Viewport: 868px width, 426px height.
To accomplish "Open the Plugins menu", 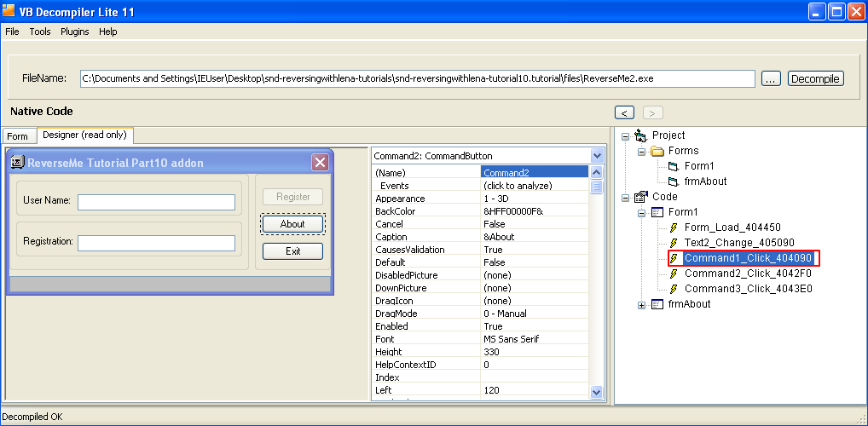I will 75,32.
